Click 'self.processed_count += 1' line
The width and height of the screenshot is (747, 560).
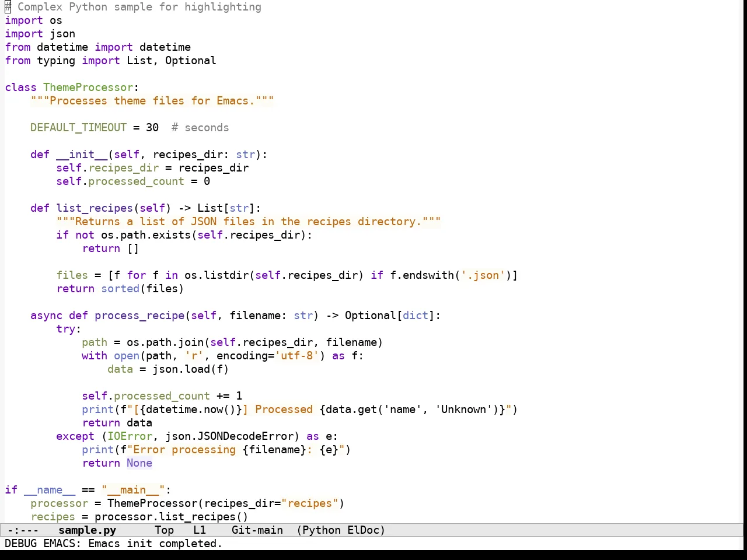point(162,396)
